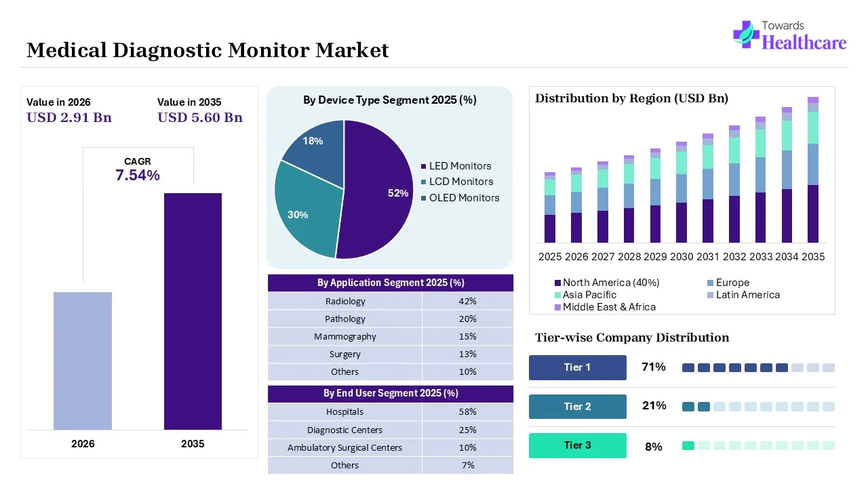This screenshot has height=488, width=868.
Task: Click the Tier 3 progress indicator dots
Action: point(758,446)
